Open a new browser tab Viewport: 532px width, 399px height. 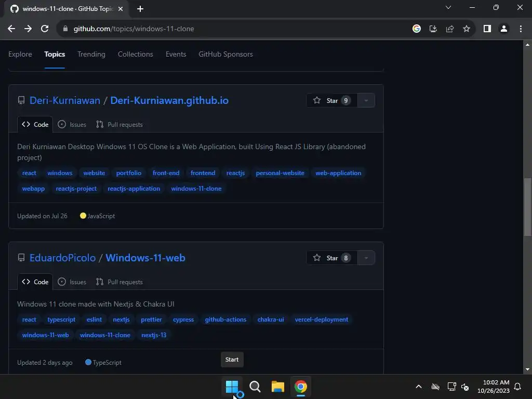(x=140, y=9)
